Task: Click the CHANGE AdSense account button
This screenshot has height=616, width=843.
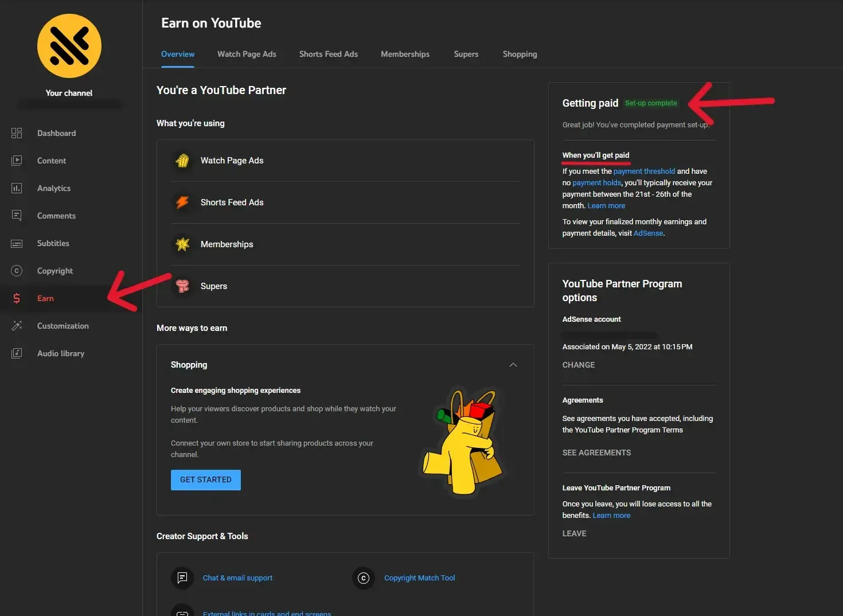Action: pos(578,365)
